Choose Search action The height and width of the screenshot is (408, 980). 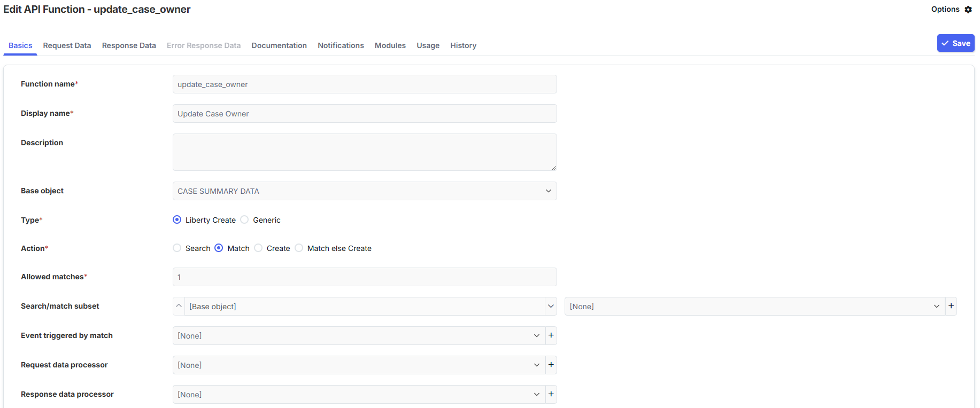point(177,248)
